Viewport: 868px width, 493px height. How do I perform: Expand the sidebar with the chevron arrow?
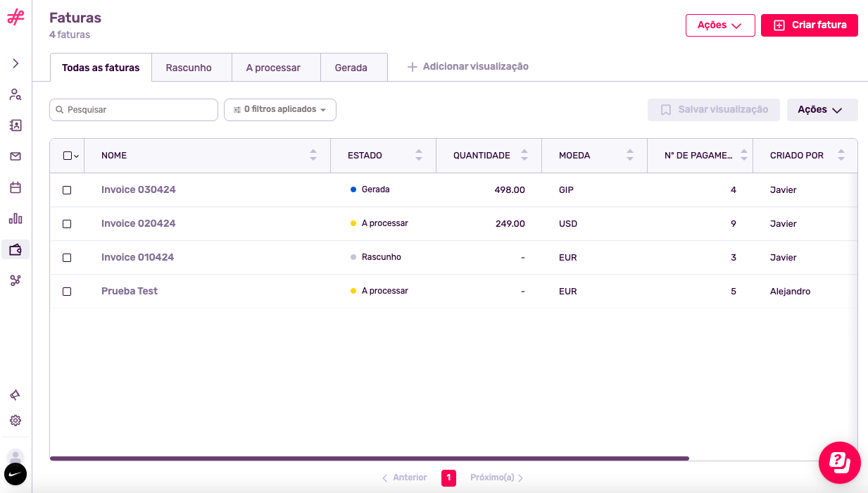click(x=15, y=63)
